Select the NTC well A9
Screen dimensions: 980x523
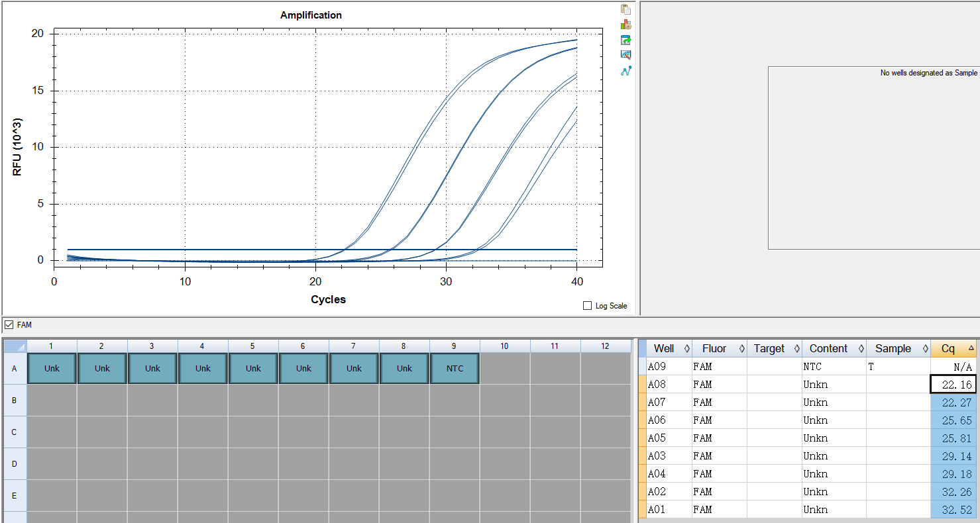[x=455, y=369]
